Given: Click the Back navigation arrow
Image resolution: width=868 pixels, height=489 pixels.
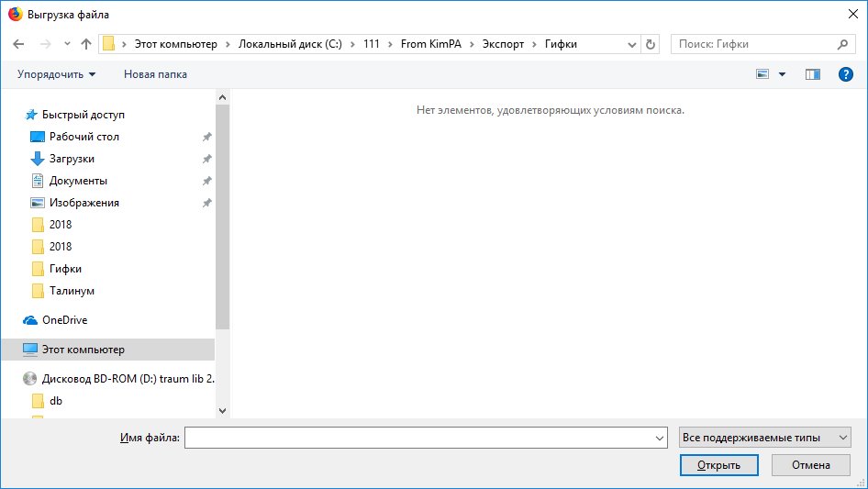Looking at the screenshot, I should tap(20, 44).
